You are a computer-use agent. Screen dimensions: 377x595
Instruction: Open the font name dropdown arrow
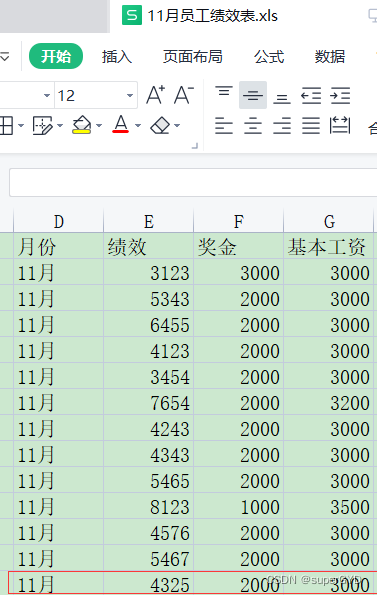click(47, 95)
